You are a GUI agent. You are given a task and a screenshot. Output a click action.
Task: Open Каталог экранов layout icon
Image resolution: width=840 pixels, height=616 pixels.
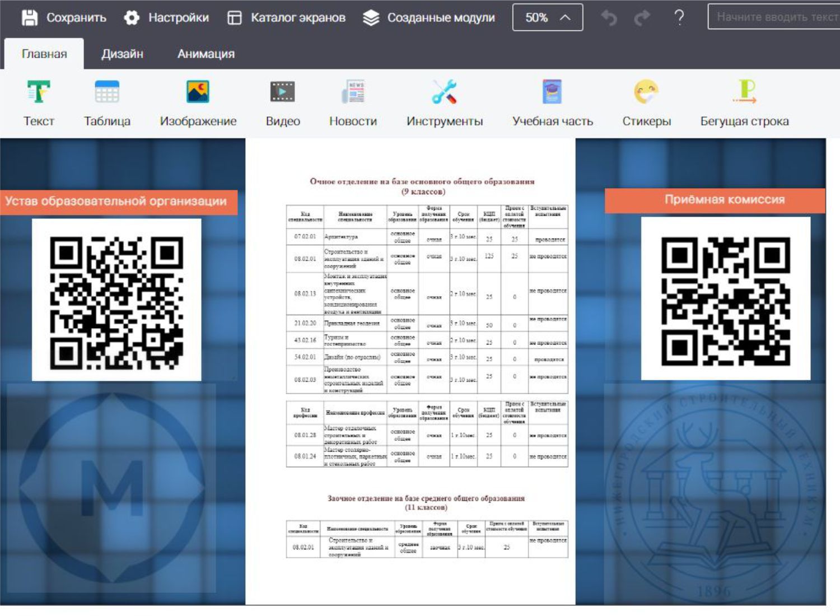[x=234, y=18]
